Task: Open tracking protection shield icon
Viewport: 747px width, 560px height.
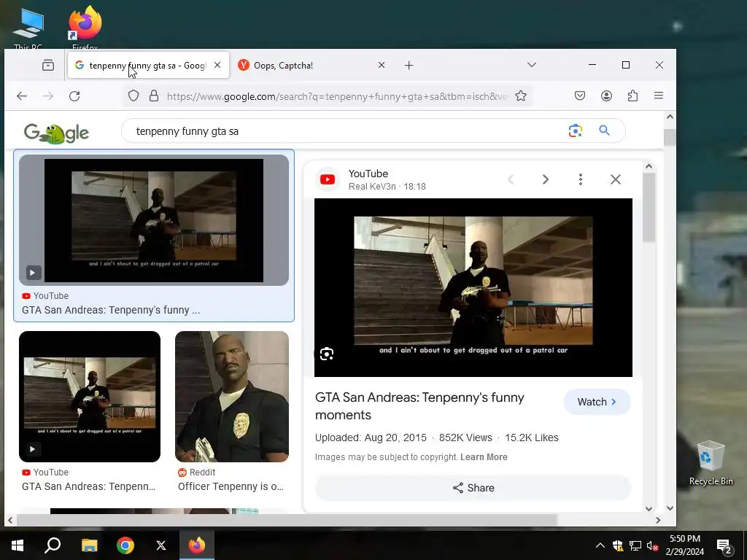Action: (x=133, y=96)
